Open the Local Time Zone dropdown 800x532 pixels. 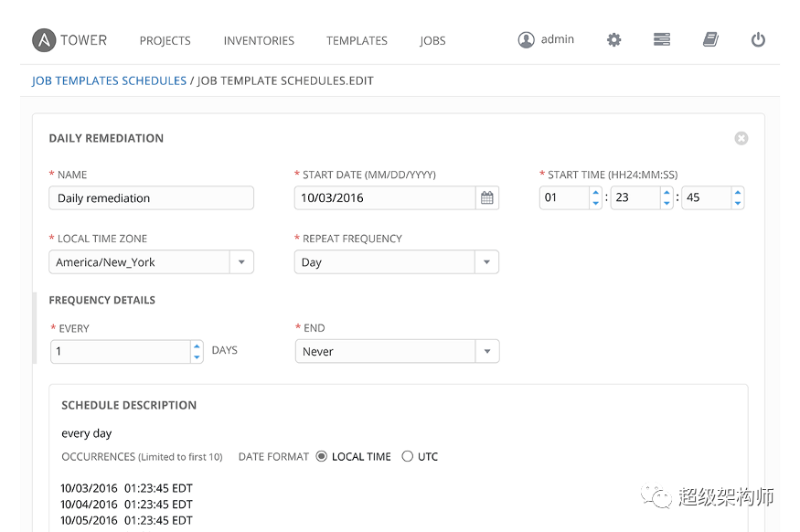point(241,261)
